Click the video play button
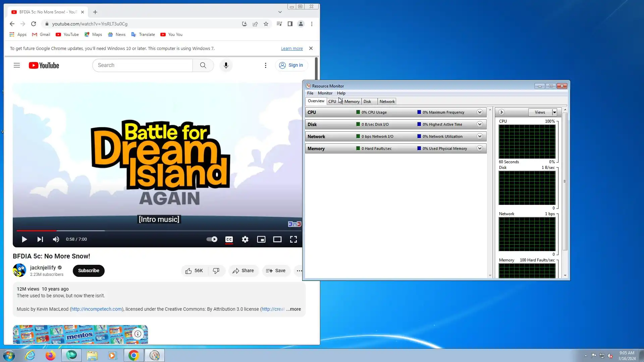Image resolution: width=644 pixels, height=362 pixels. pyautogui.click(x=24, y=239)
